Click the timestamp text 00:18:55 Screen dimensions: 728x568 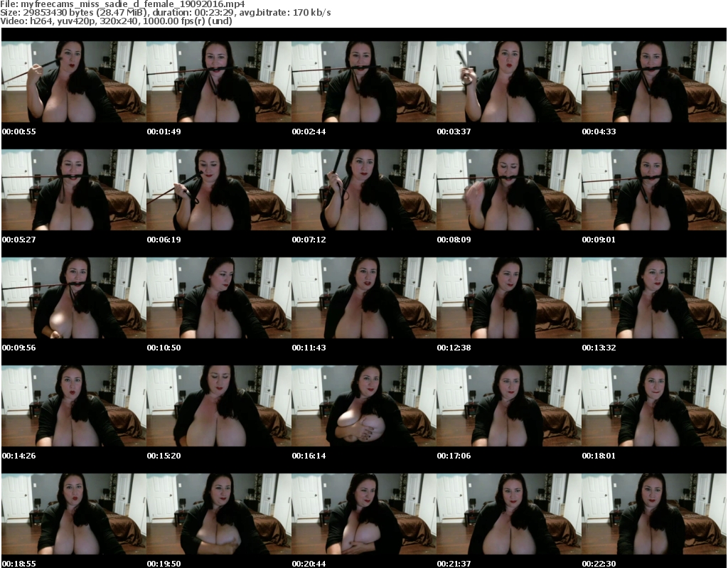19,563
